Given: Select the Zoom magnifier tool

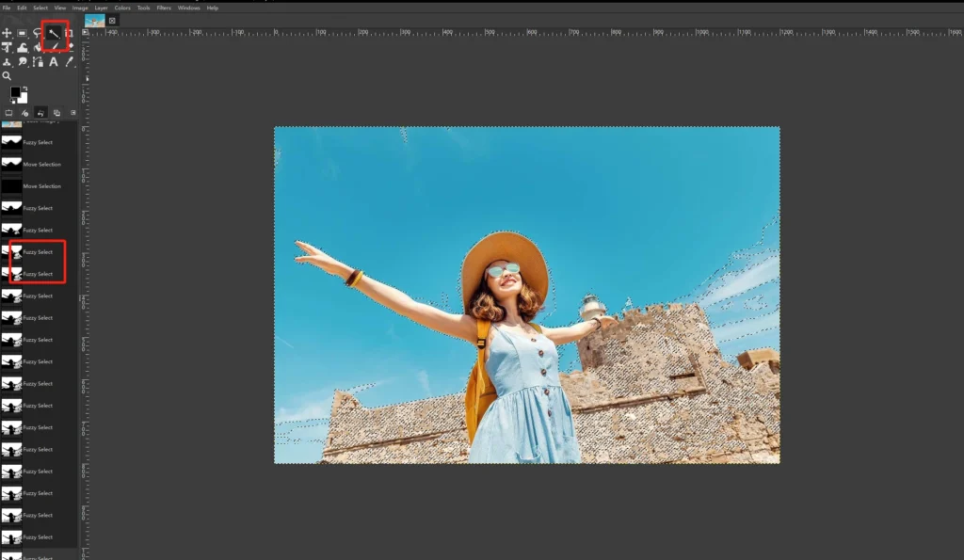Looking at the screenshot, I should click(x=7, y=76).
